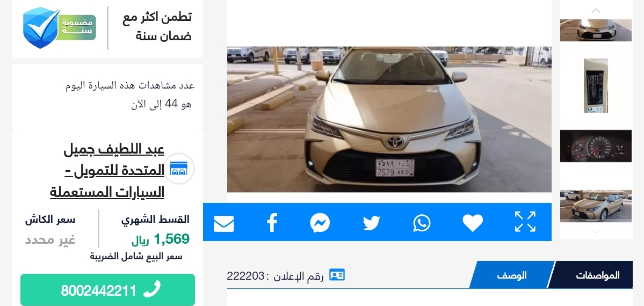Move thumbnails down with bottom chevron
644x306 pixels.
click(x=596, y=232)
